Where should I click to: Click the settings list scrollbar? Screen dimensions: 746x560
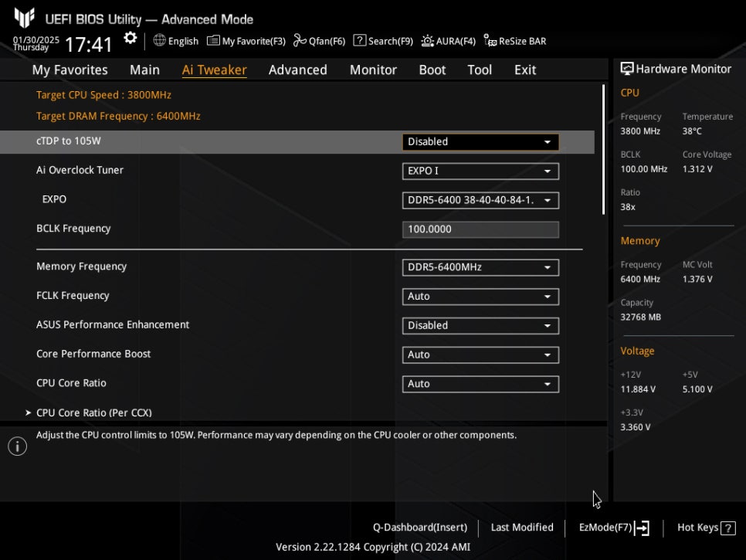click(603, 149)
